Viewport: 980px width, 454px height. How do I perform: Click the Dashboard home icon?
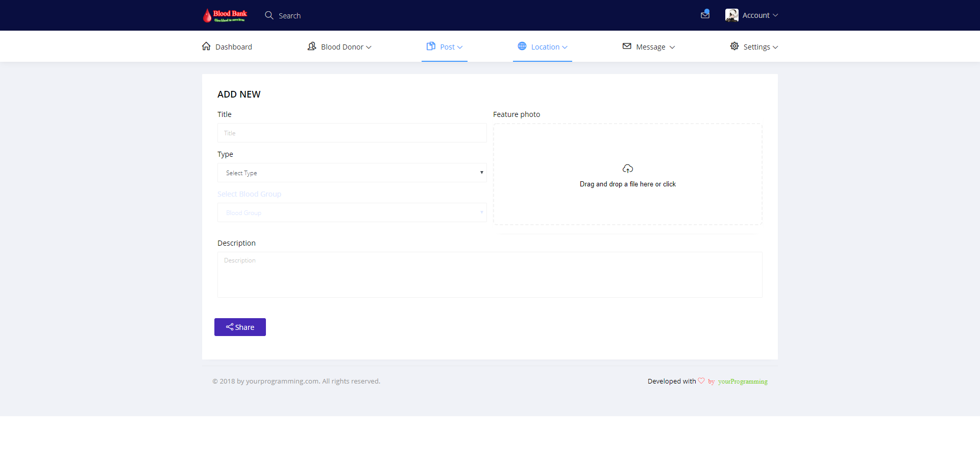pyautogui.click(x=206, y=46)
